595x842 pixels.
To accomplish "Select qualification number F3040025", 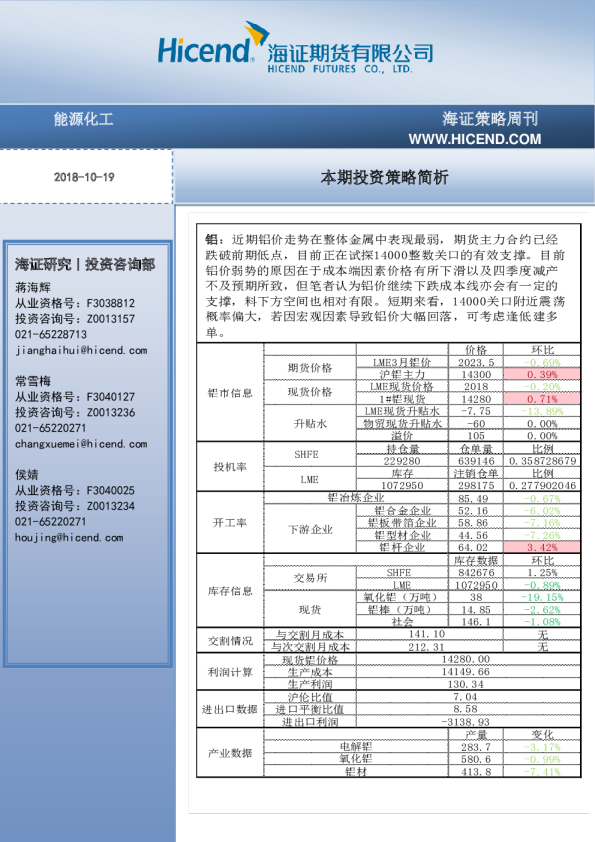I will (111, 490).
